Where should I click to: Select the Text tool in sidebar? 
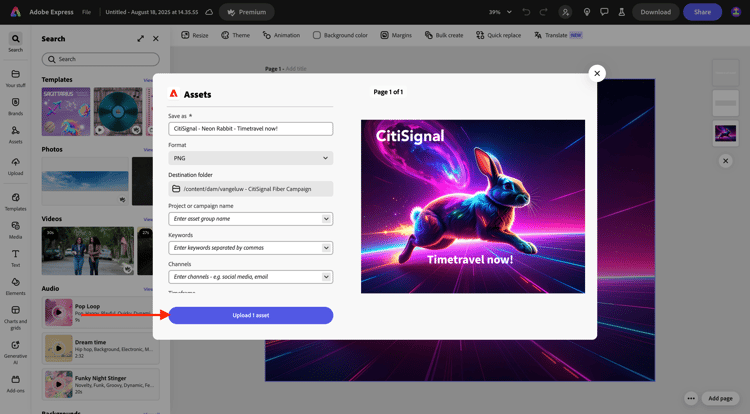[15, 258]
